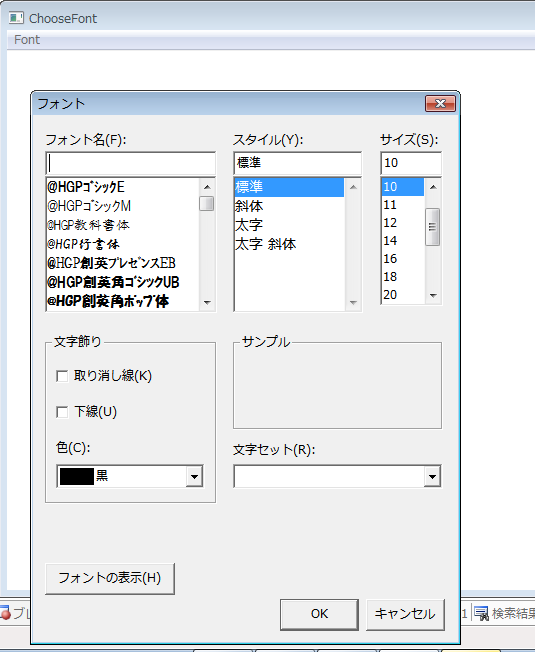
Task: Click style list scroll down arrow
Action: (353, 302)
